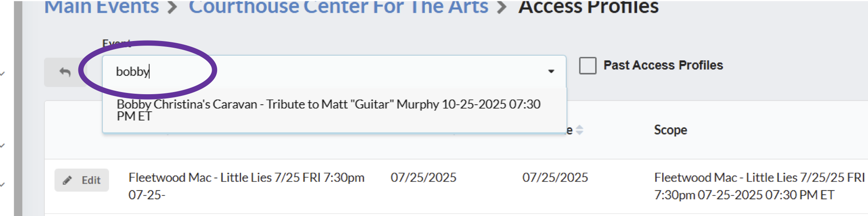
Task: Go to Courthouse Center For The Arts breadcrumb
Action: [338, 7]
